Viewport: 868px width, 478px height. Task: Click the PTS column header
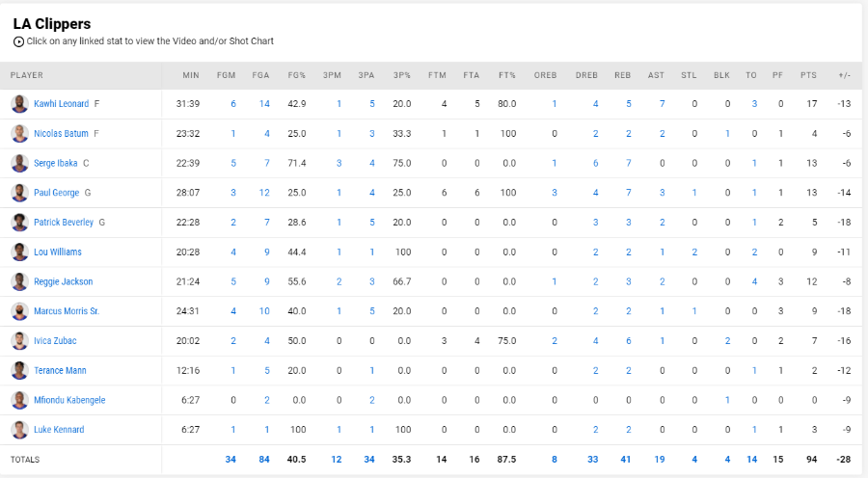[808, 75]
